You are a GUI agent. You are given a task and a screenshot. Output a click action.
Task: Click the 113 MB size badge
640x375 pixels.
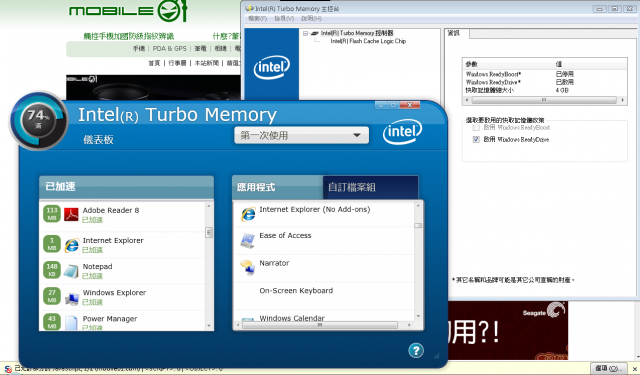(52, 214)
